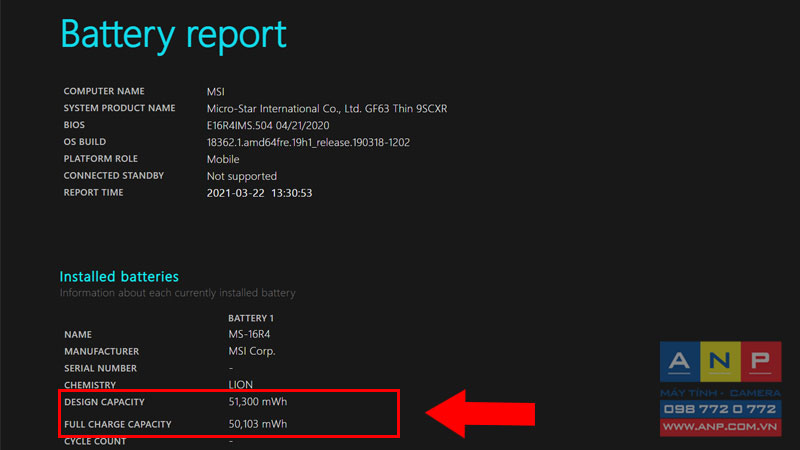800x450 pixels.
Task: Select the 'Not supported' value
Action: (x=242, y=177)
